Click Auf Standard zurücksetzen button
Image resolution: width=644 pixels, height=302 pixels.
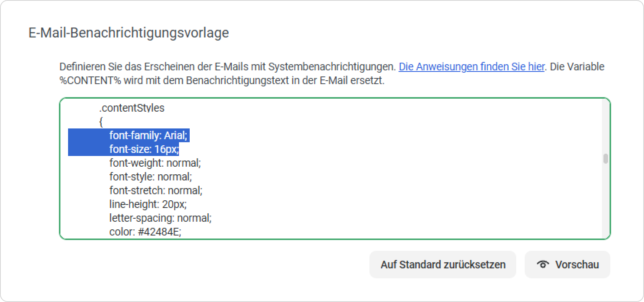[x=443, y=265]
